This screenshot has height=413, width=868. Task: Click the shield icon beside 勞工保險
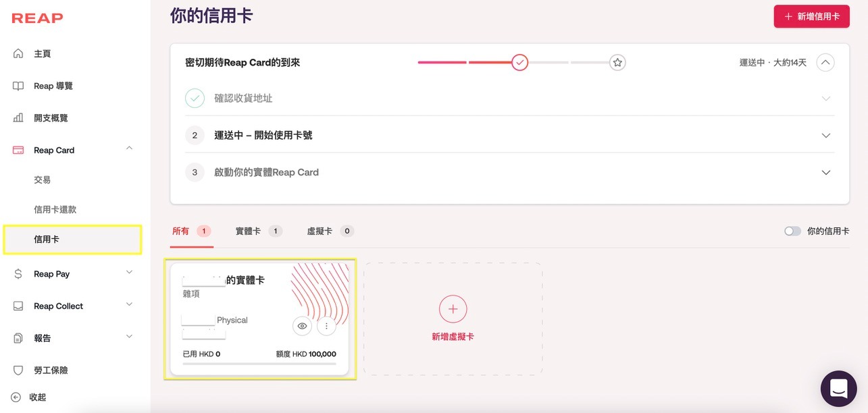coord(18,370)
